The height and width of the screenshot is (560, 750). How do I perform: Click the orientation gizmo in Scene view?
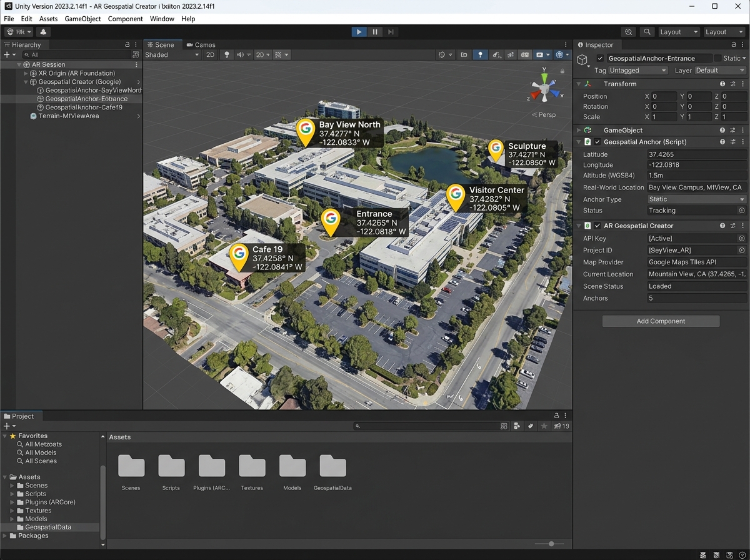544,89
